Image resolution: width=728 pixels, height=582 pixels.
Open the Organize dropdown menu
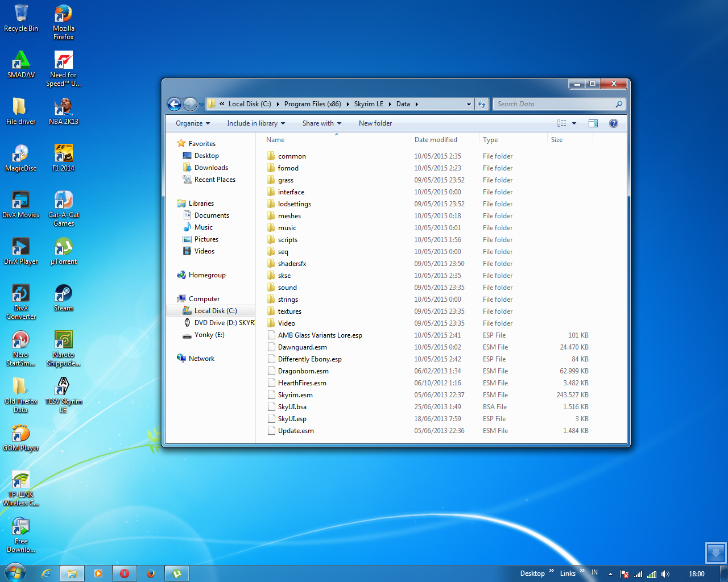[193, 123]
